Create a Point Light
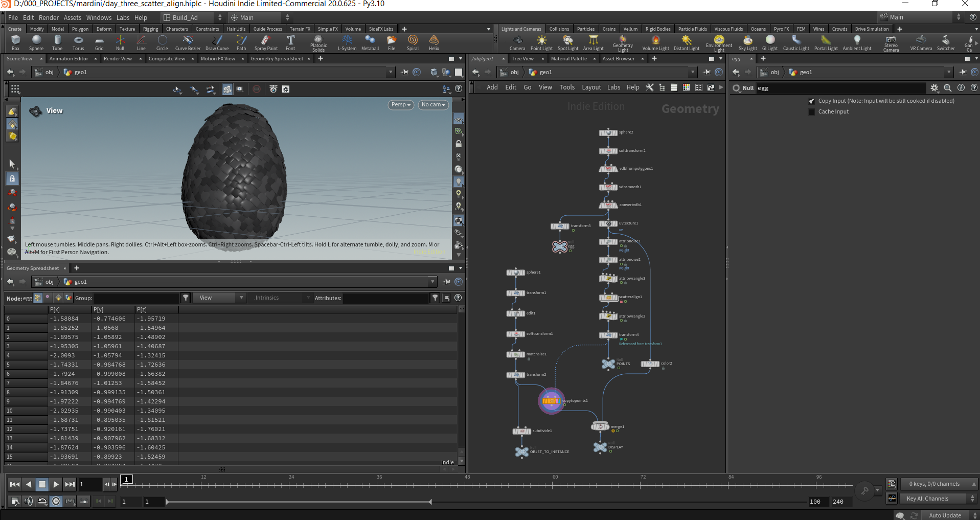The image size is (980, 520). pos(541,42)
